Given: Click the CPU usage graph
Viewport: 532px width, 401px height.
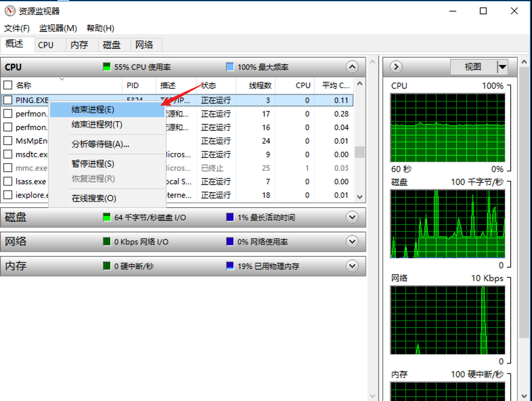Looking at the screenshot, I should [448, 128].
